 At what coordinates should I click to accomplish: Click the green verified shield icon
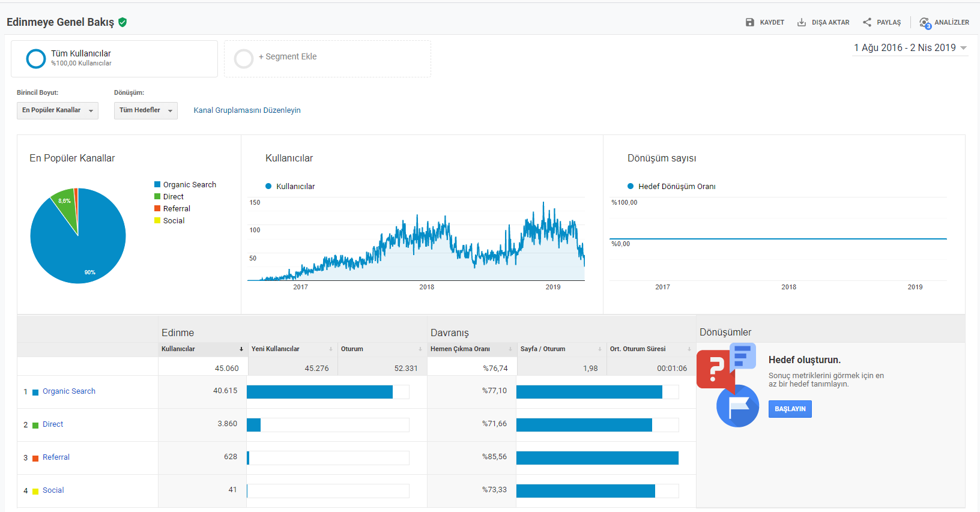pyautogui.click(x=122, y=22)
